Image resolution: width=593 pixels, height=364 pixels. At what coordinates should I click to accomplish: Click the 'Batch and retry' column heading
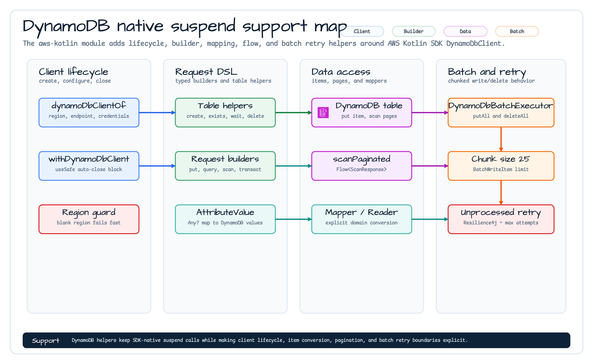click(487, 72)
